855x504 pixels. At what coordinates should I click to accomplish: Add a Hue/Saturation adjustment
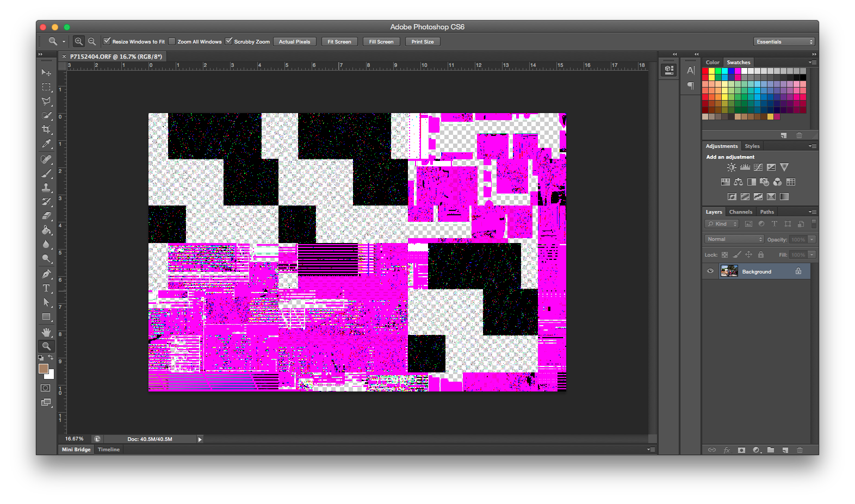pyautogui.click(x=726, y=182)
